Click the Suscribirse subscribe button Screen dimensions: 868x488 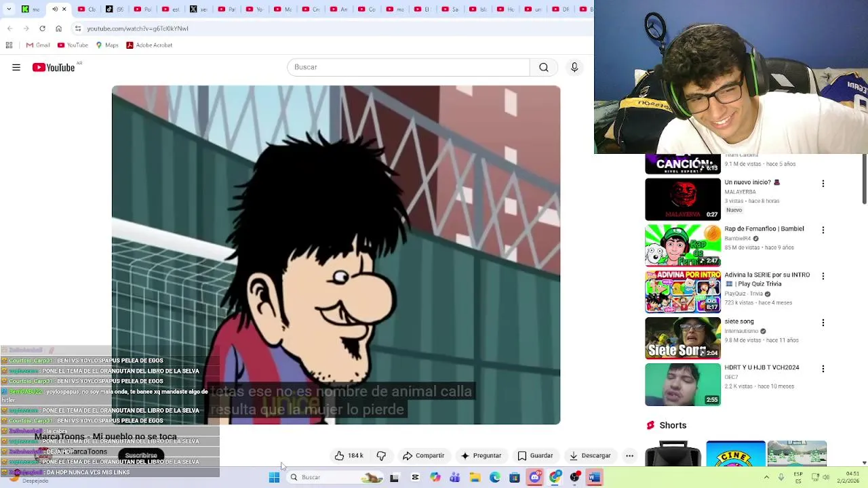coord(141,455)
